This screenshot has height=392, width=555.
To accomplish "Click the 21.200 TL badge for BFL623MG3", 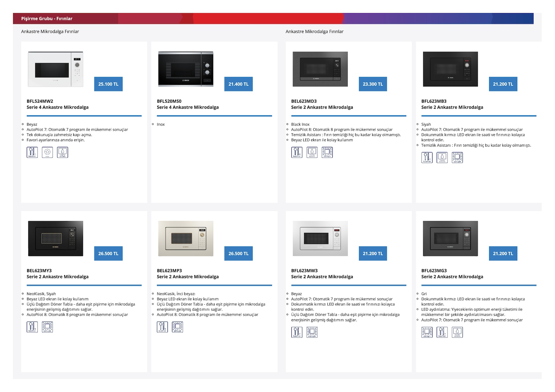I will pyautogui.click(x=503, y=254).
